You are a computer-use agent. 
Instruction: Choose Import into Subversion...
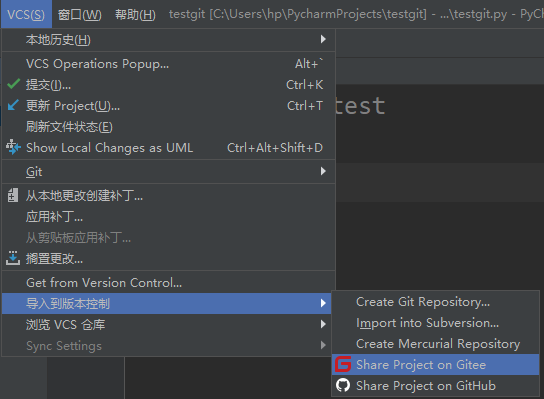435,323
